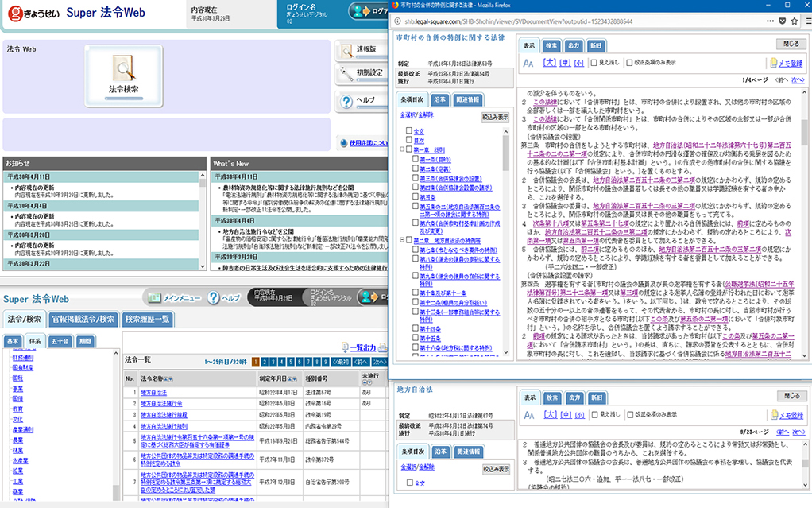Sort 法令名称 column descending

click(170, 379)
